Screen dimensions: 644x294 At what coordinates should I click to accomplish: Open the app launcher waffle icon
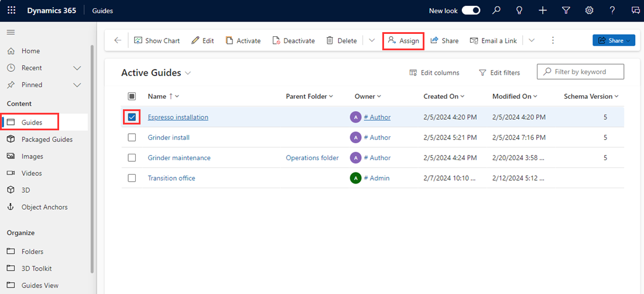(x=11, y=11)
